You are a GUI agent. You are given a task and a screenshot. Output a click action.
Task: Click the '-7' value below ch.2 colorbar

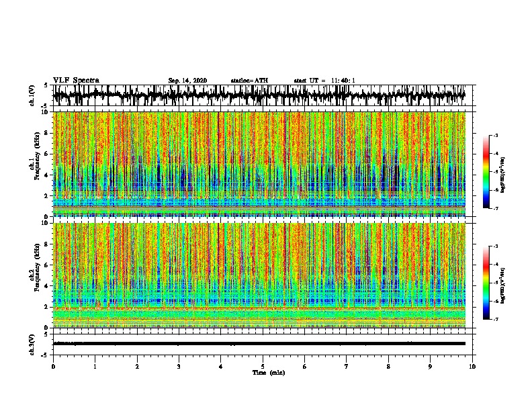click(495, 319)
